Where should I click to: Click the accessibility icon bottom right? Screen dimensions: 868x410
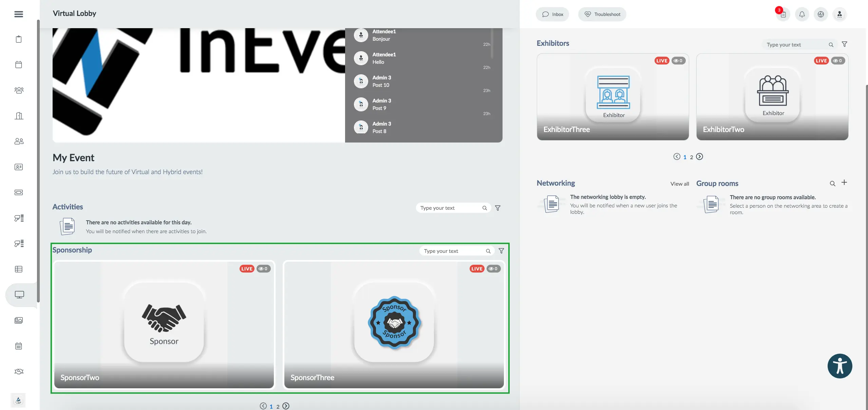click(840, 366)
